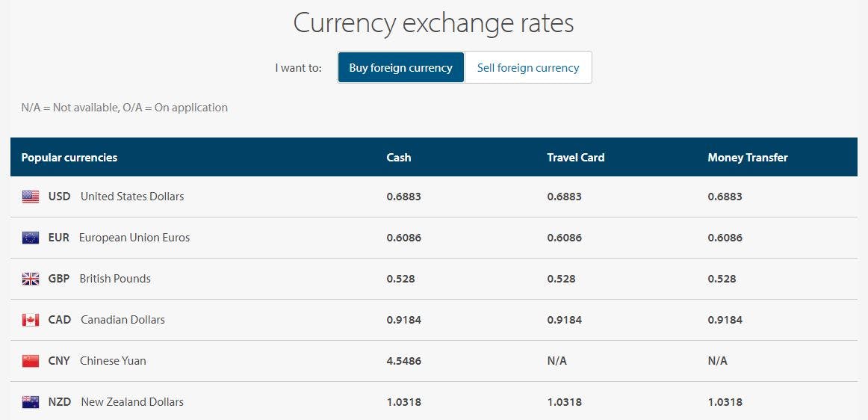Select the USD United States Dollars row

pyautogui.click(x=434, y=197)
